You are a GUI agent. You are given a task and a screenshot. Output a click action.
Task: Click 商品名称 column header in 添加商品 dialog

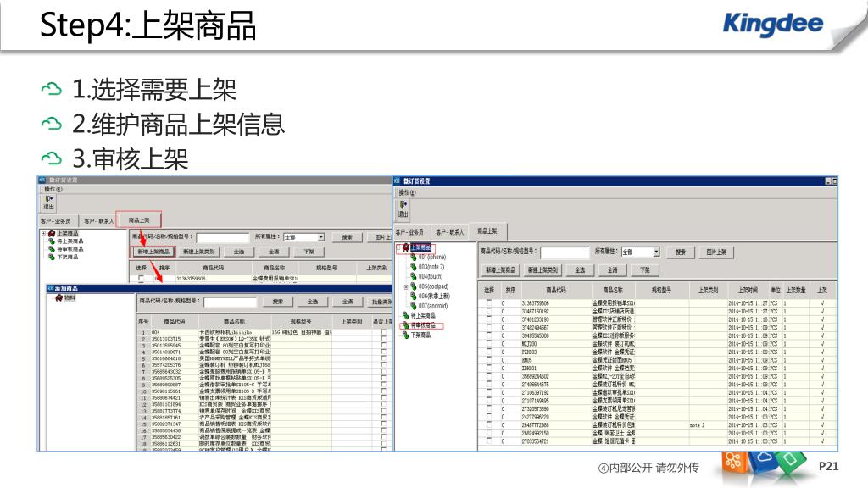tap(234, 321)
